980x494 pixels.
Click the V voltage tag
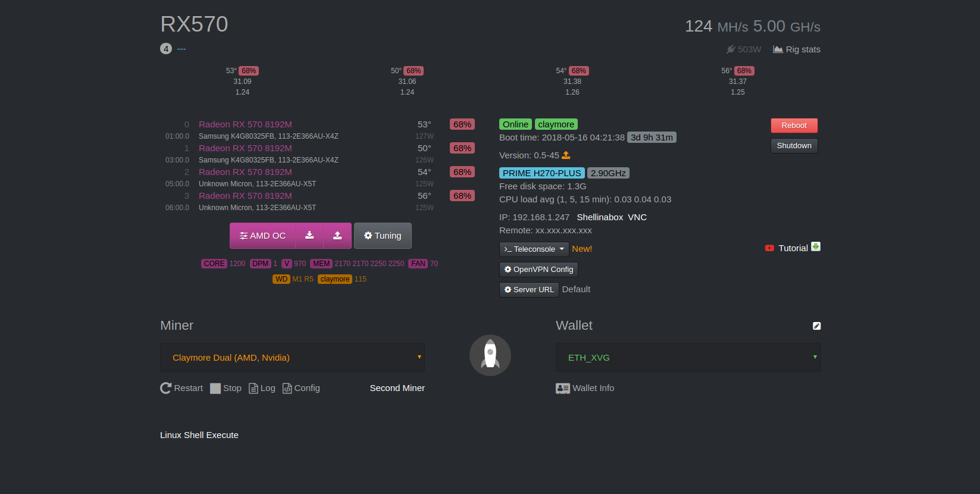287,264
